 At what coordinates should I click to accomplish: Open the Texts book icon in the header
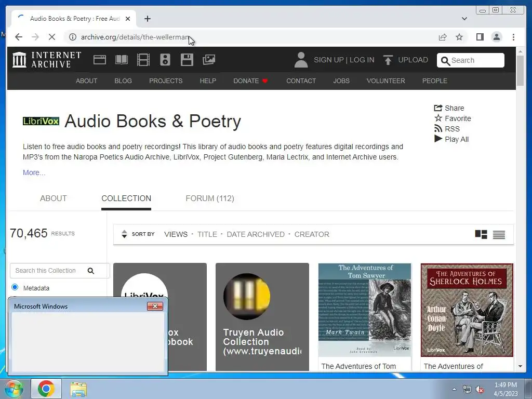(x=121, y=60)
